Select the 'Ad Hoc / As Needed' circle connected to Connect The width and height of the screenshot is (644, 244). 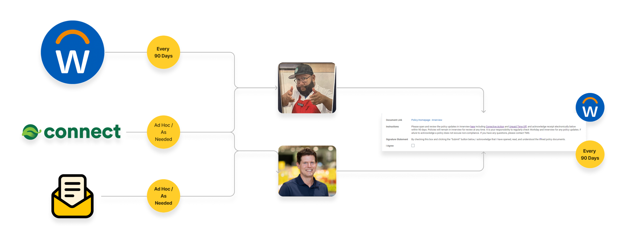tap(163, 132)
